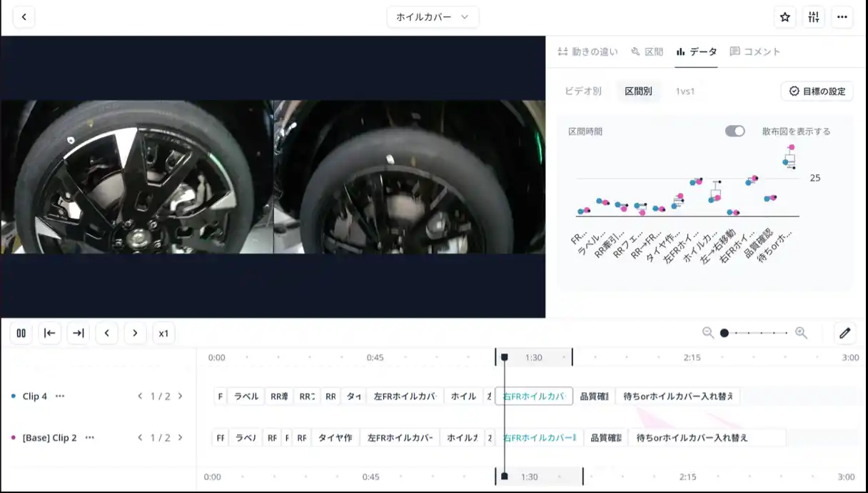
Task: Change the x1 playback speed
Action: click(x=163, y=333)
